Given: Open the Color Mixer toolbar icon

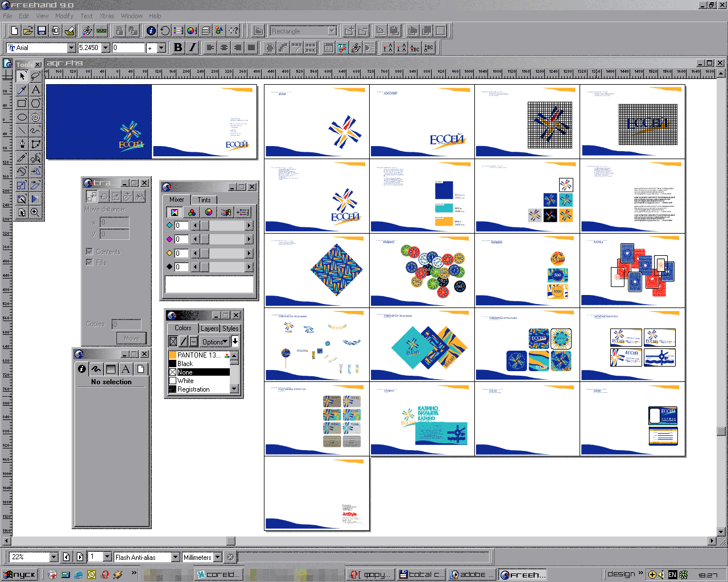Looking at the screenshot, I should click(192, 30).
